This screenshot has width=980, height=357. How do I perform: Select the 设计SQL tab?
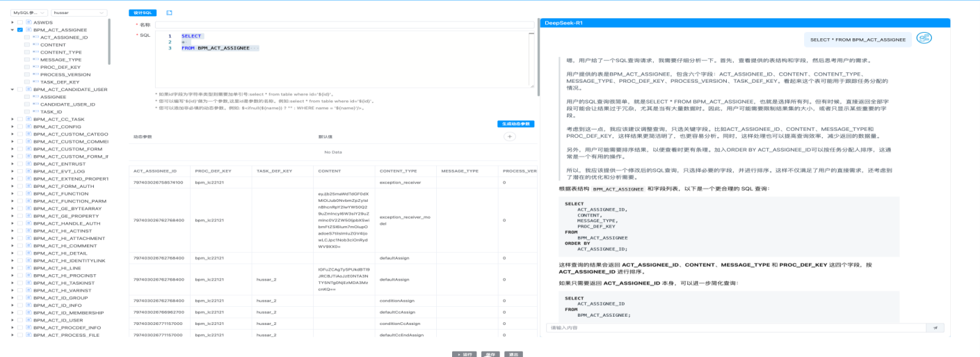coord(143,13)
